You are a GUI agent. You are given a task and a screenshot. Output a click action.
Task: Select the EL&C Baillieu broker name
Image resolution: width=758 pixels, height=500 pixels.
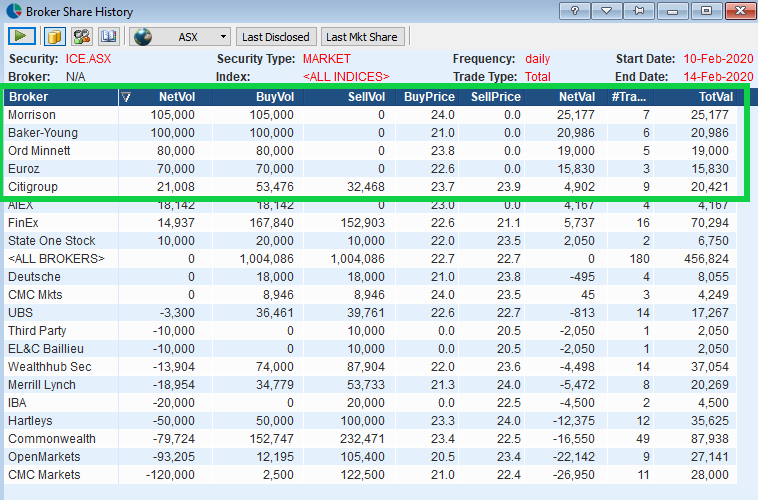coord(46,349)
